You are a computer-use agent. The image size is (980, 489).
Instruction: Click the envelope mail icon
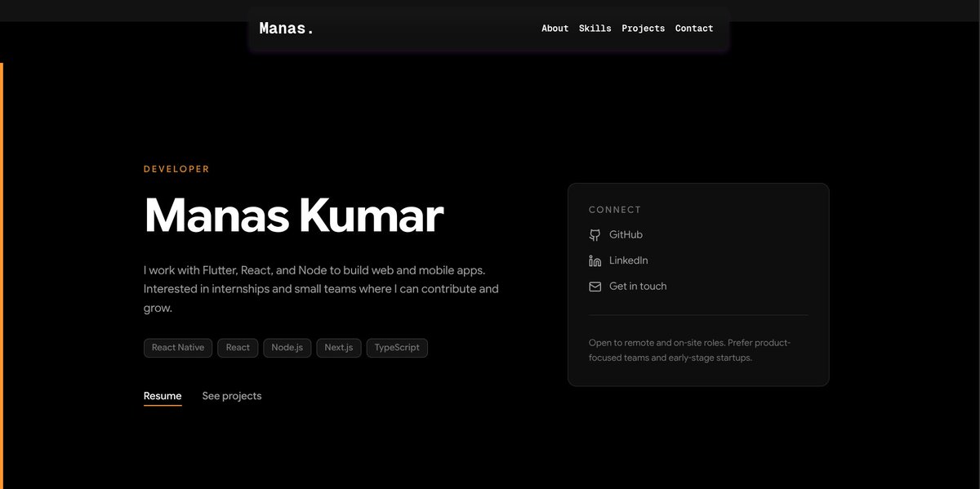click(x=595, y=287)
